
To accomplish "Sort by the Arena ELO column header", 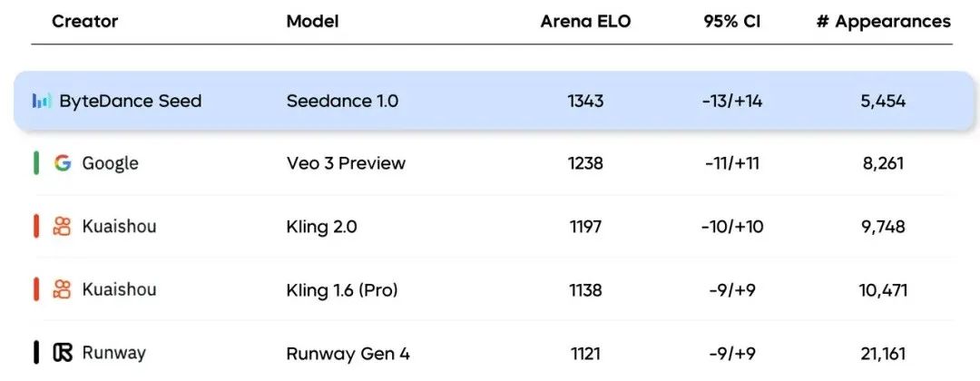I will [x=585, y=21].
